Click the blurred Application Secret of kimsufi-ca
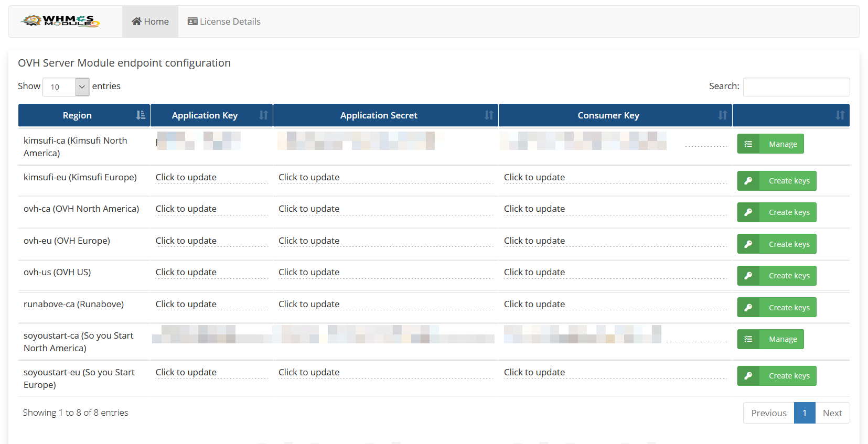 357,140
